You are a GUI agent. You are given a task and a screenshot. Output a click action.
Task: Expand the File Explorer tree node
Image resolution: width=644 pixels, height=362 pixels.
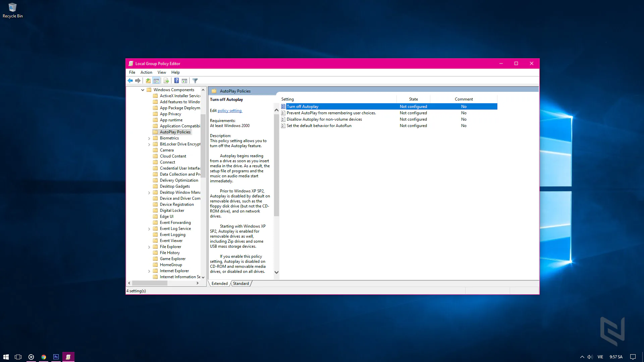pyautogui.click(x=149, y=247)
